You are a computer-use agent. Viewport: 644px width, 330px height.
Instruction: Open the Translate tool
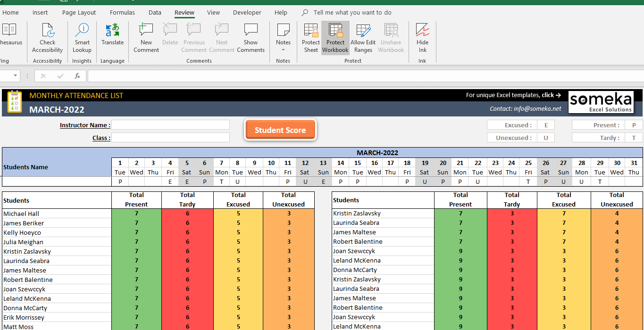click(112, 38)
